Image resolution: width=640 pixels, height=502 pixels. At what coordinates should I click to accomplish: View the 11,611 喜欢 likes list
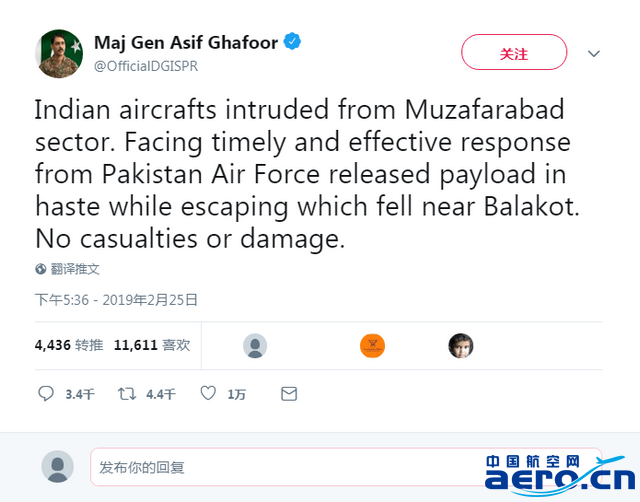point(151,345)
